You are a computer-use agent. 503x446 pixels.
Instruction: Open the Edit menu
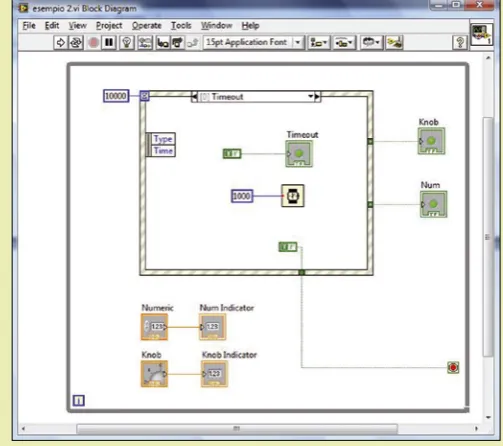coord(52,26)
